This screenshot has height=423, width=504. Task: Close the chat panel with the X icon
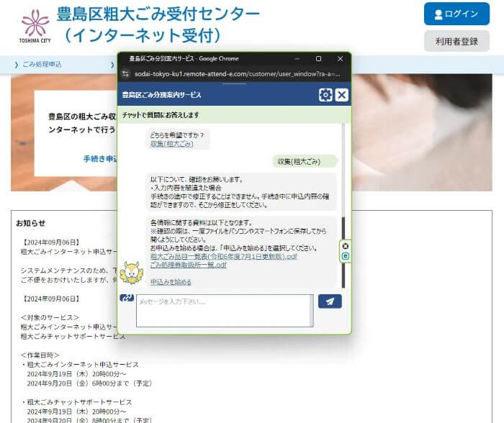point(341,95)
